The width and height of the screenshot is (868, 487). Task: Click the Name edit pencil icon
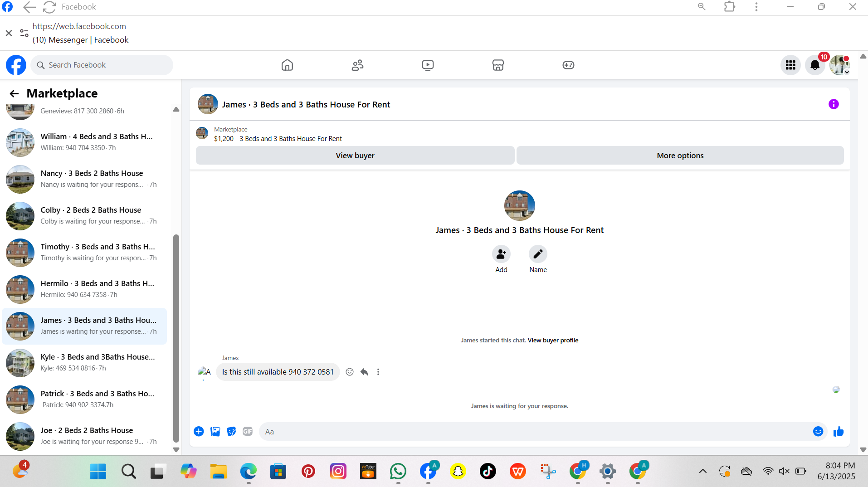538,254
